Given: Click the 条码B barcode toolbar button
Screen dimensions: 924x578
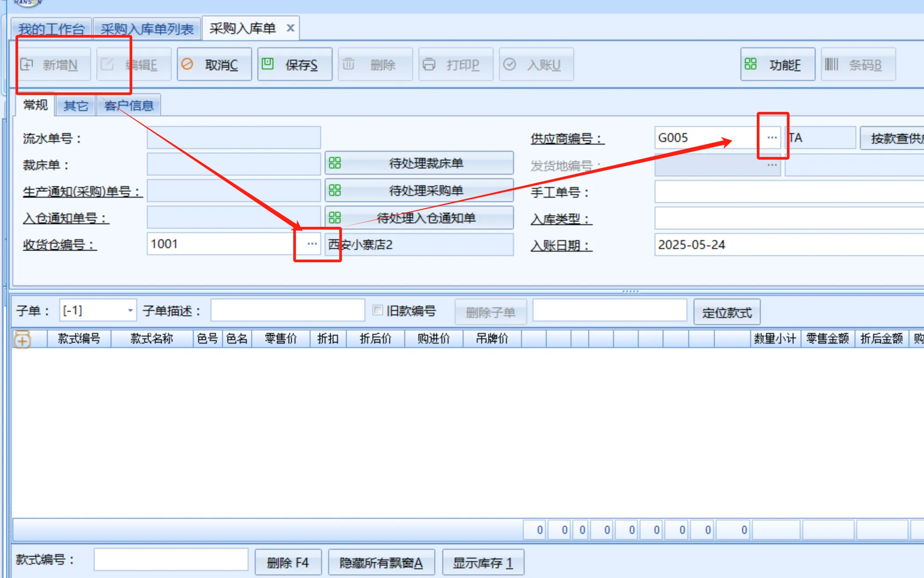Looking at the screenshot, I should (x=858, y=65).
